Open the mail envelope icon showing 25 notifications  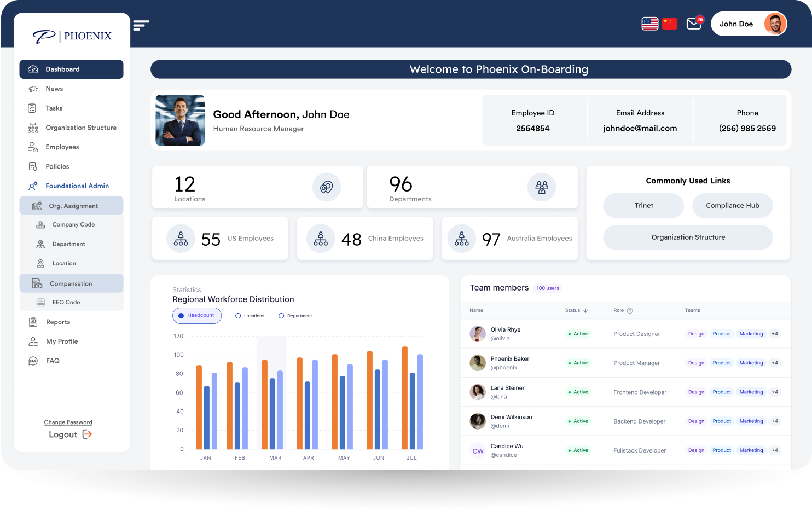coord(693,24)
